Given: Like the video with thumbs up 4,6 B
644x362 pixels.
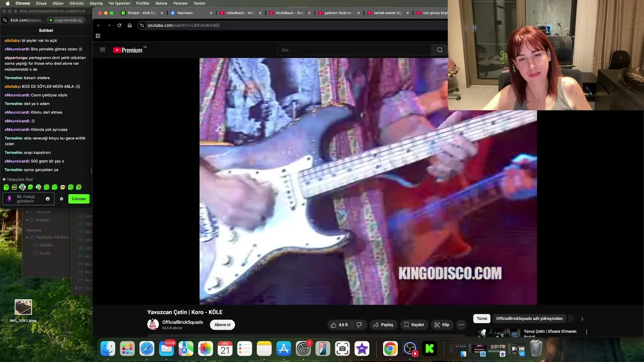Looking at the screenshot, I should 339,325.
